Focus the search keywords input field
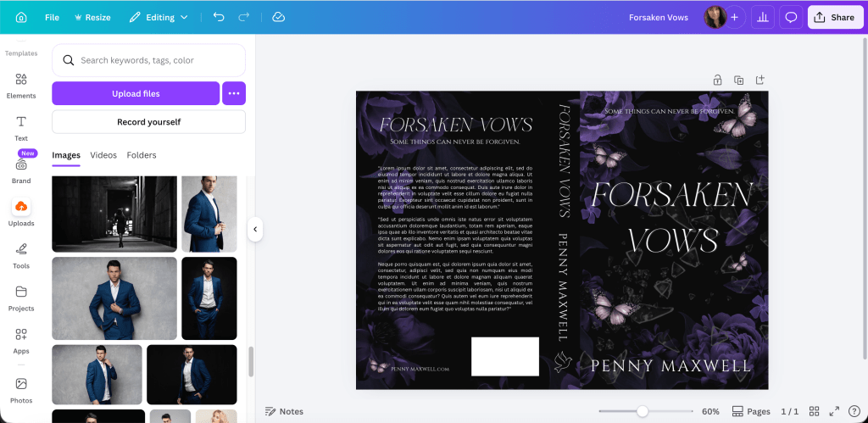The height and width of the screenshot is (423, 868). (x=148, y=60)
